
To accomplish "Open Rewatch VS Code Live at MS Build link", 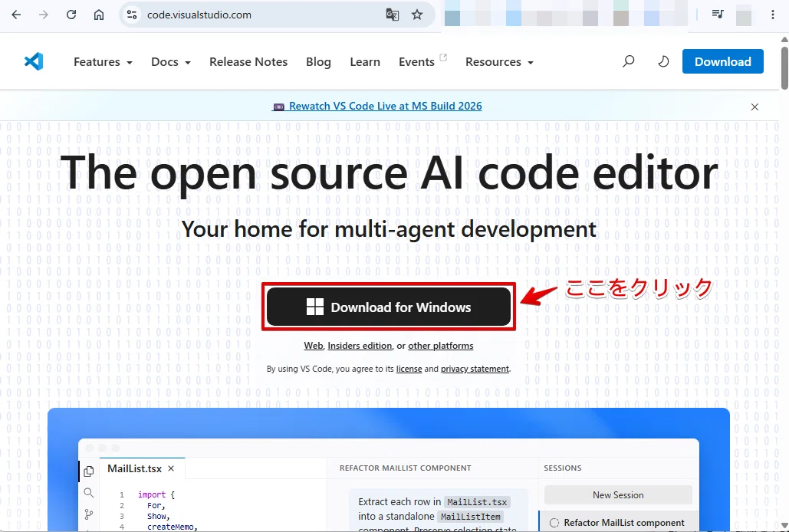I will [x=377, y=106].
